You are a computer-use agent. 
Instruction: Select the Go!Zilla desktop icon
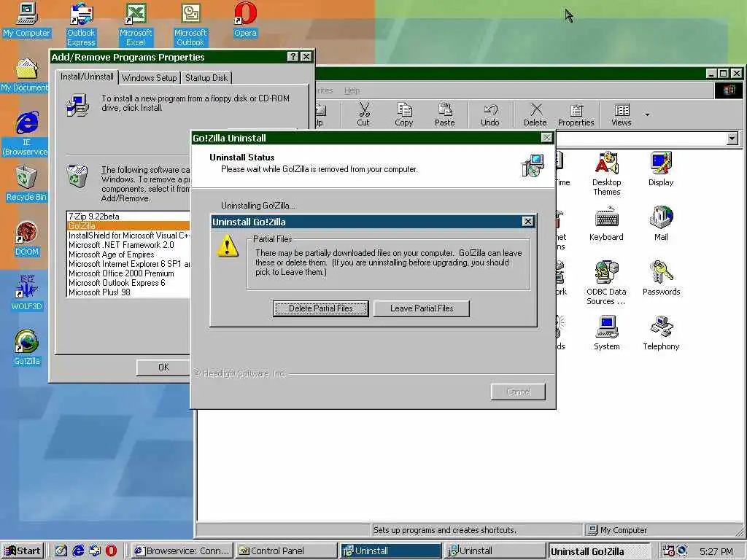click(x=27, y=348)
